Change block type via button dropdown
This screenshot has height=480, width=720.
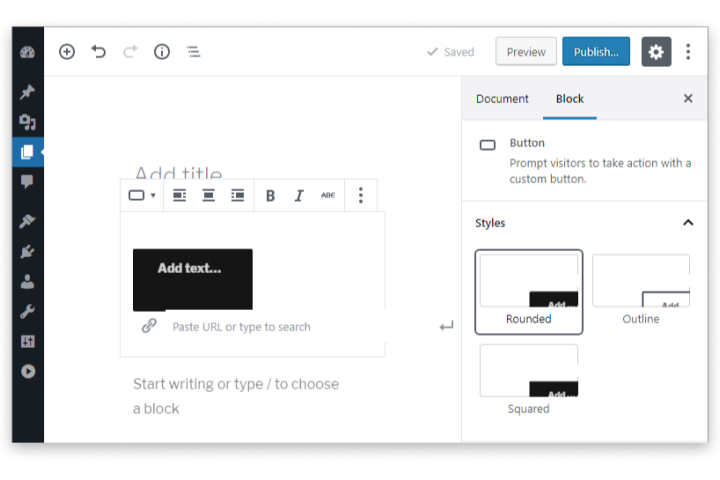(x=141, y=196)
